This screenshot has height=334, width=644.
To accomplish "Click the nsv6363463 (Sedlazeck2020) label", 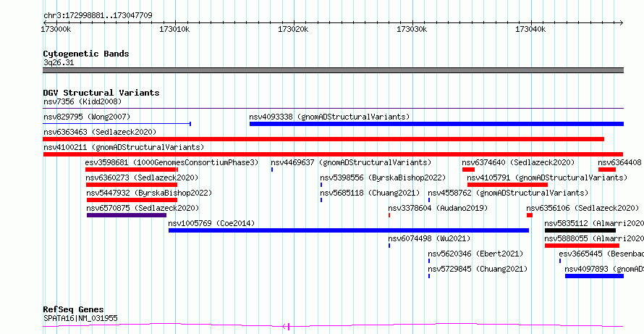I will pos(100,132).
